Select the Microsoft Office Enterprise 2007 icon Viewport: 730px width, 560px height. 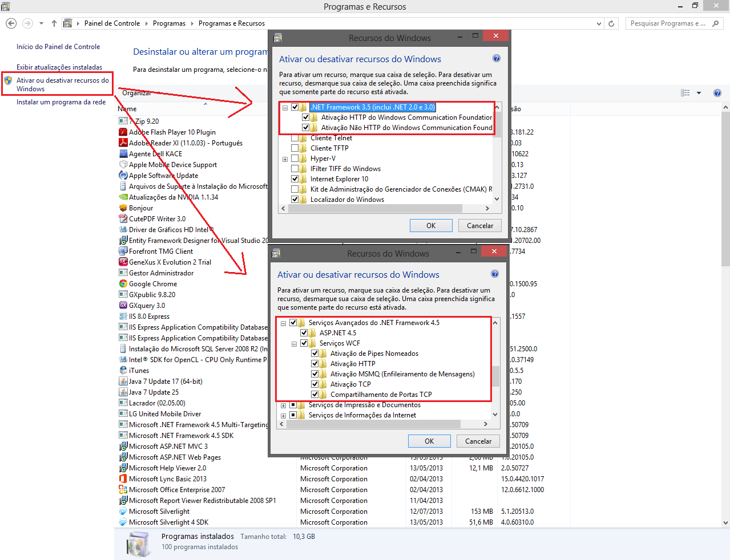[123, 489]
